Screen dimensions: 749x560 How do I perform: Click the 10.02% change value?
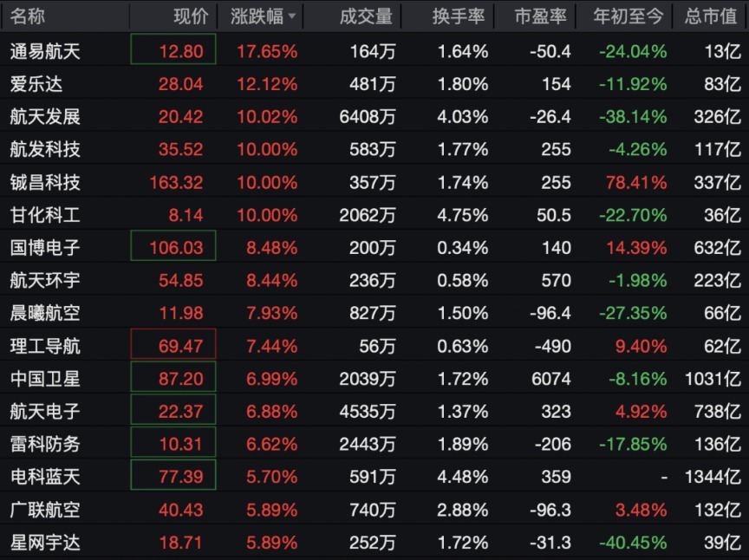tap(268, 116)
